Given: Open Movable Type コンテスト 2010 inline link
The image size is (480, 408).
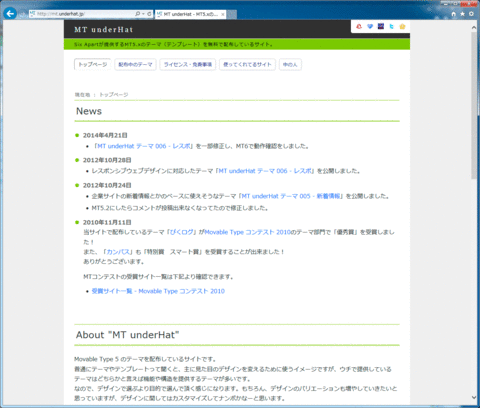Looking at the screenshot, I should click(x=248, y=232).
